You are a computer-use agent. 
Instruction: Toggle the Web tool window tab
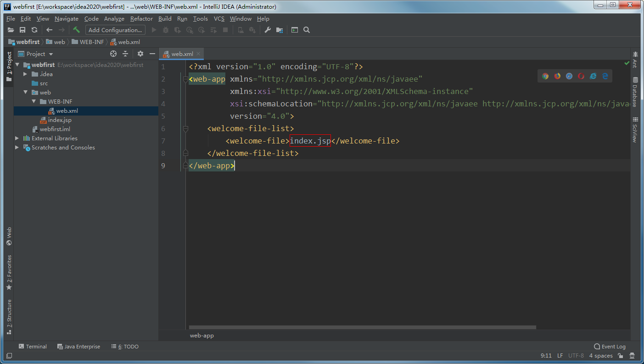pyautogui.click(x=9, y=236)
